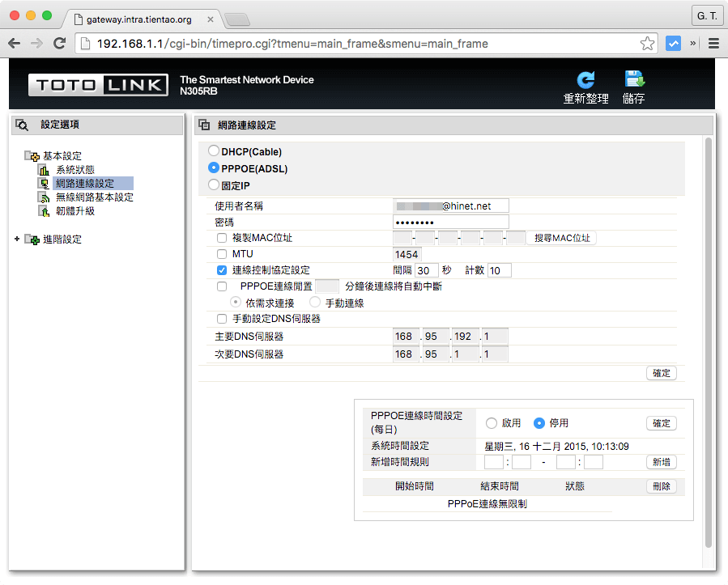The image size is (728, 585).
Task: Click the 新增 time rule button
Action: (x=661, y=462)
